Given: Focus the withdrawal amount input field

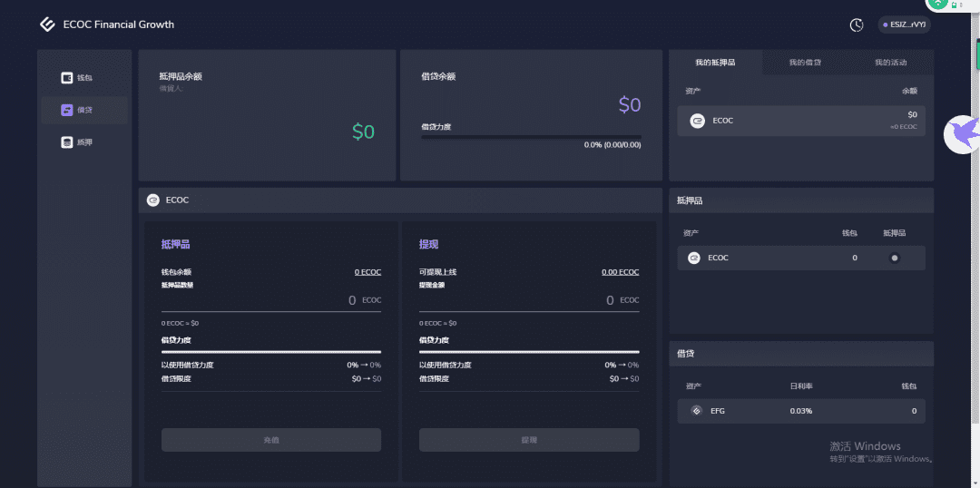Looking at the screenshot, I should pos(529,300).
